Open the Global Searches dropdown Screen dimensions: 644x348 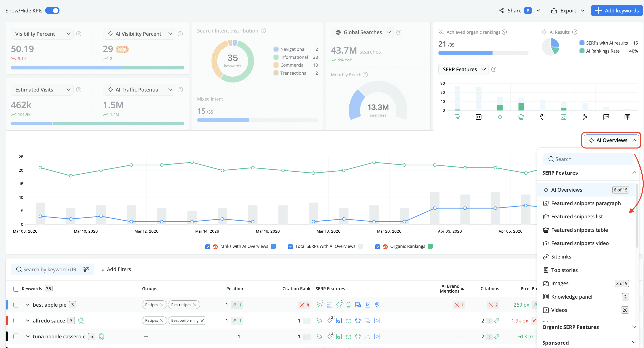pyautogui.click(x=362, y=32)
